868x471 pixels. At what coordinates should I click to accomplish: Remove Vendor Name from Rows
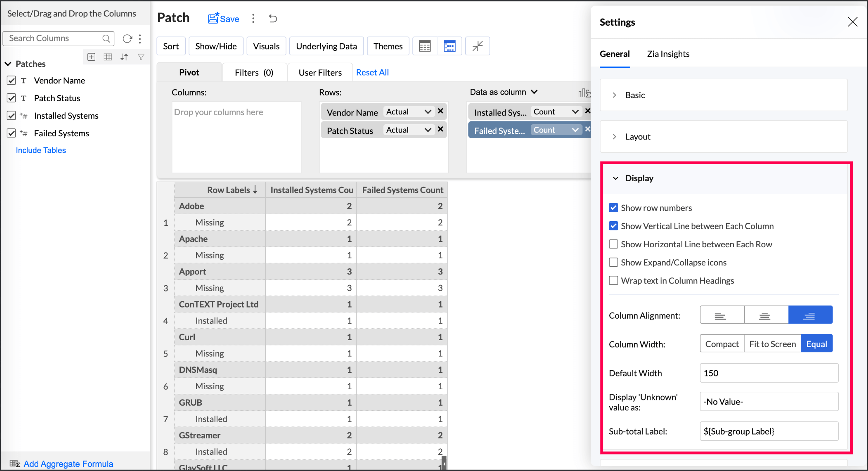coord(440,111)
